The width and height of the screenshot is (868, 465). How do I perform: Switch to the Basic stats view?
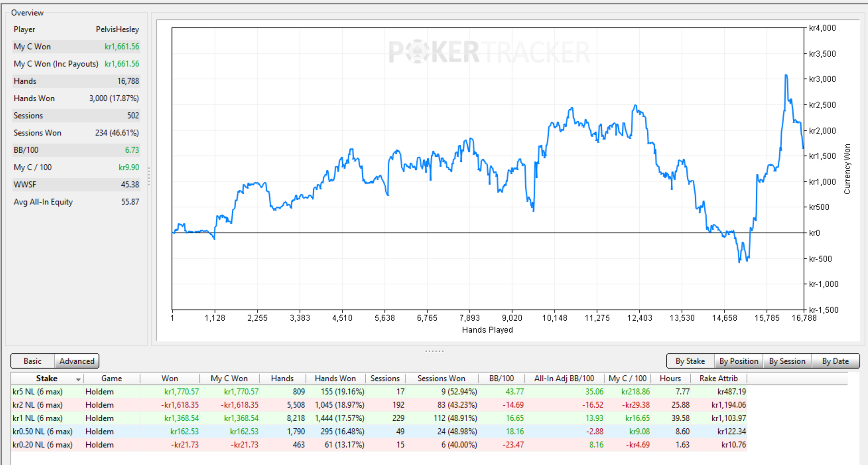[33, 361]
